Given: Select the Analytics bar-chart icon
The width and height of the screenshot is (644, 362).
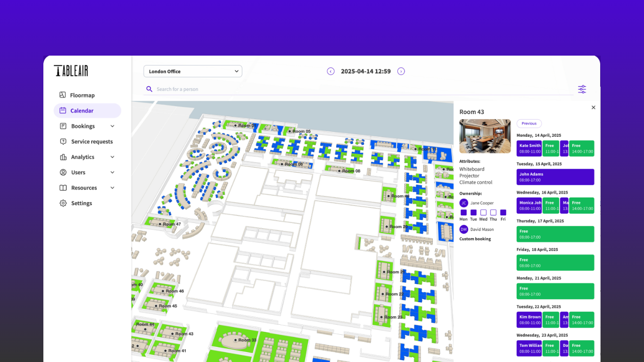Looking at the screenshot, I should (63, 157).
